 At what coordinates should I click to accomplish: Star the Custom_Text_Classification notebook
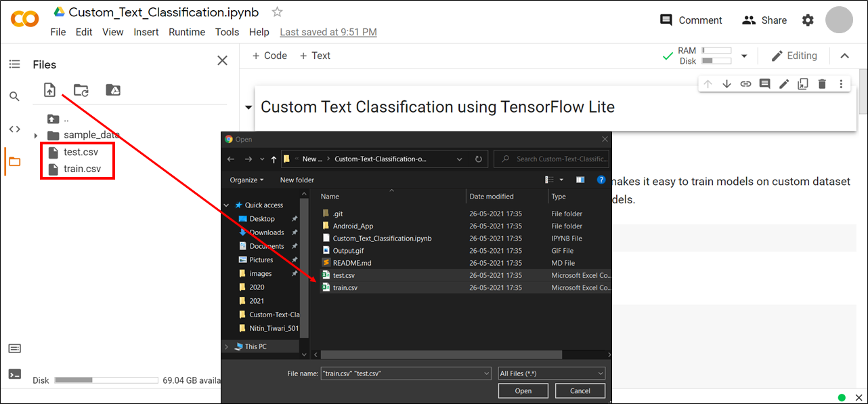(277, 12)
